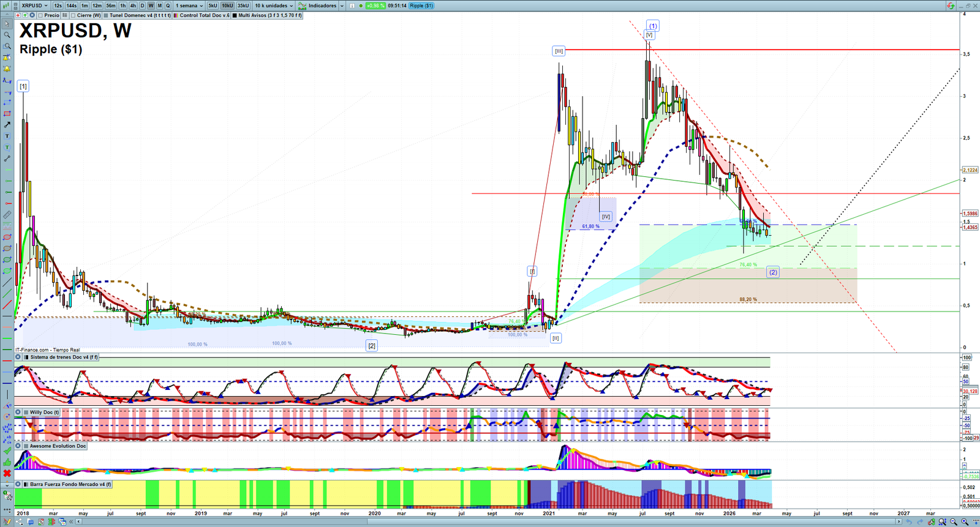Close the Awesome Evolution Doc panel
The width and height of the screenshot is (980, 527).
click(x=18, y=446)
